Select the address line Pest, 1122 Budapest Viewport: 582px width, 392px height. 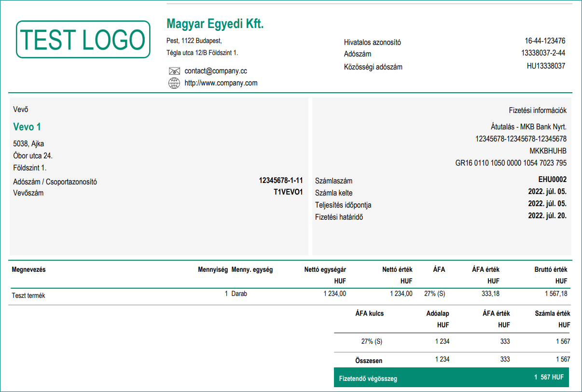click(194, 41)
